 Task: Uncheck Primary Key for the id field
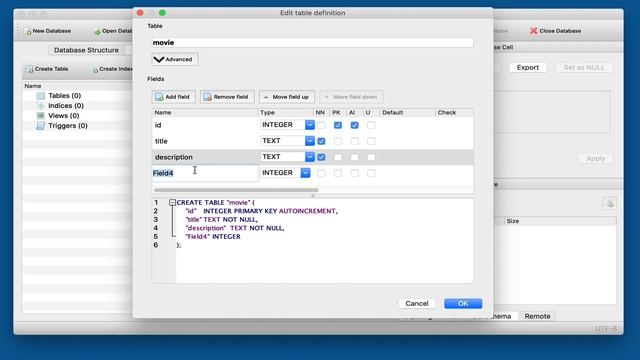pyautogui.click(x=338, y=125)
